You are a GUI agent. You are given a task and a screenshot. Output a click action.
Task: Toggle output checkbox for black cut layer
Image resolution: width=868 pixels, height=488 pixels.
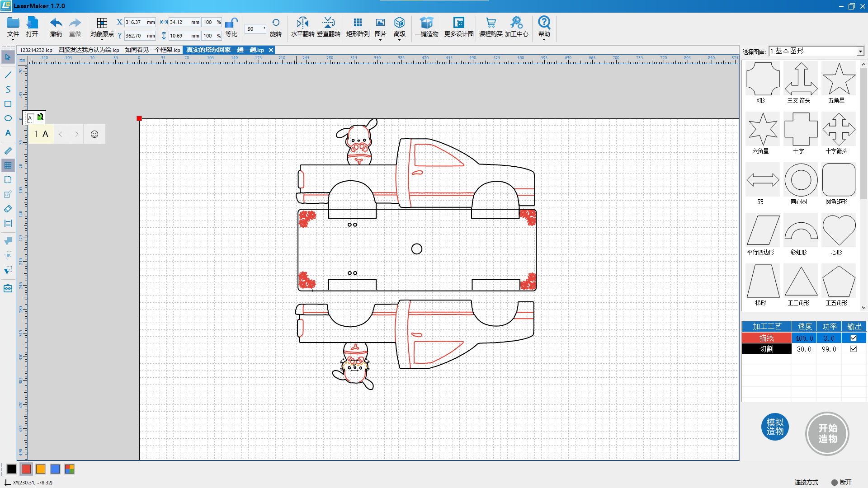(854, 349)
